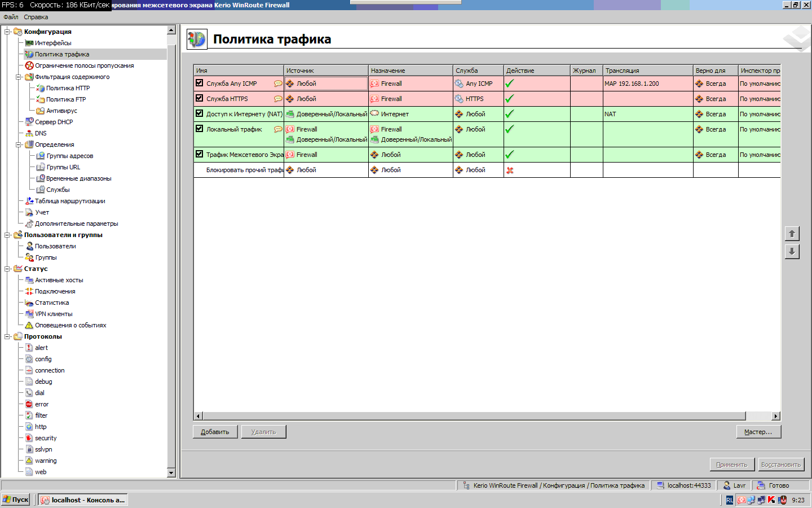
Task: Toggle the Служба HTTPS rule checkbox
Action: click(199, 98)
